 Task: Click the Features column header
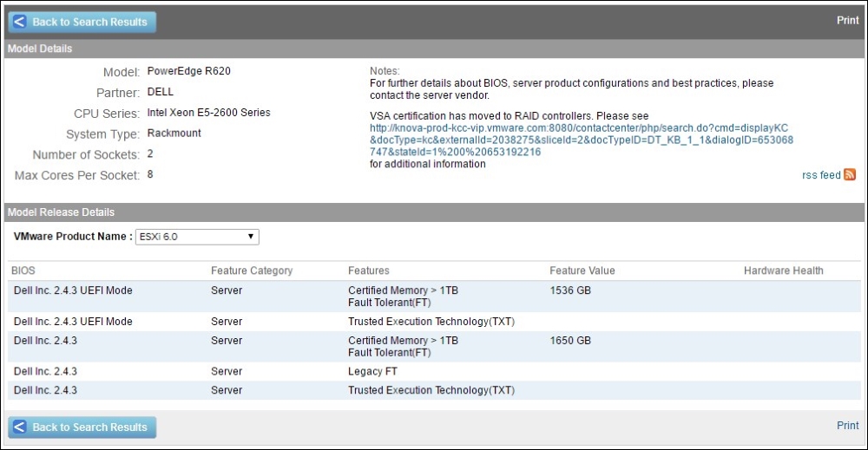tap(369, 271)
